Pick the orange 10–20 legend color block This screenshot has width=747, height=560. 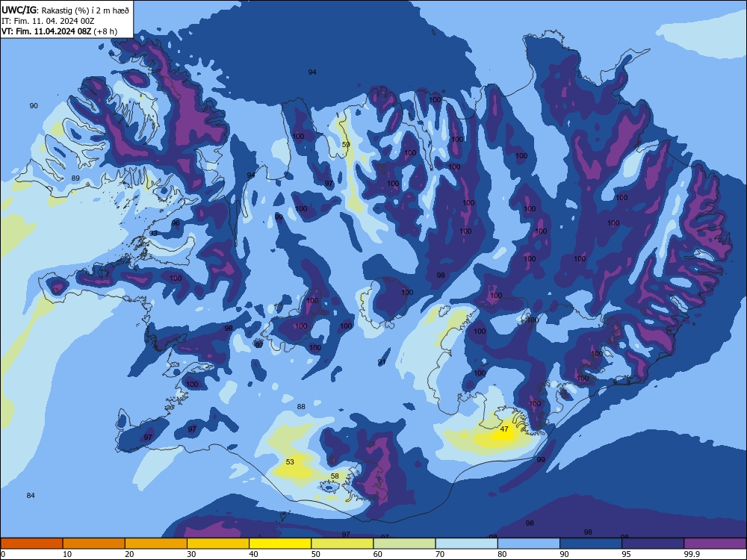pyautogui.click(x=94, y=544)
